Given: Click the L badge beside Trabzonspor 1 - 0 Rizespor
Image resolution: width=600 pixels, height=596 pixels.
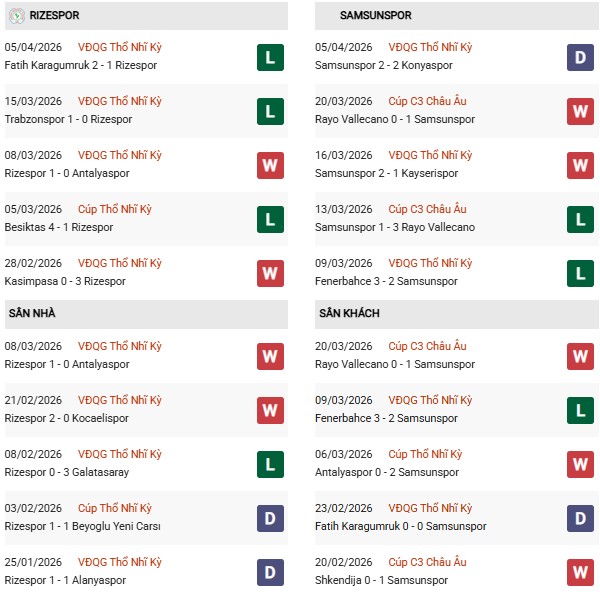Looking at the screenshot, I should pos(269,111).
